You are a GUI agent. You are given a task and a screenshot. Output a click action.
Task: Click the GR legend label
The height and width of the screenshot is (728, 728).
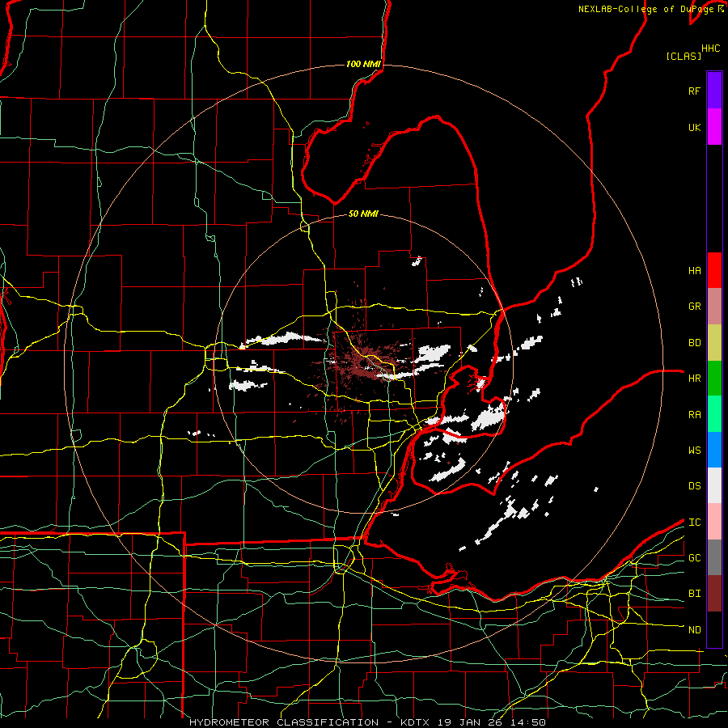[x=695, y=307]
